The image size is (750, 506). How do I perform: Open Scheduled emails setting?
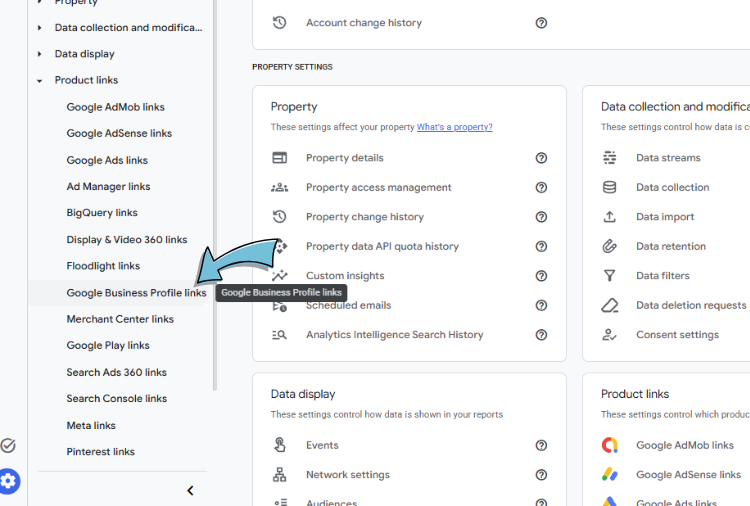349,305
